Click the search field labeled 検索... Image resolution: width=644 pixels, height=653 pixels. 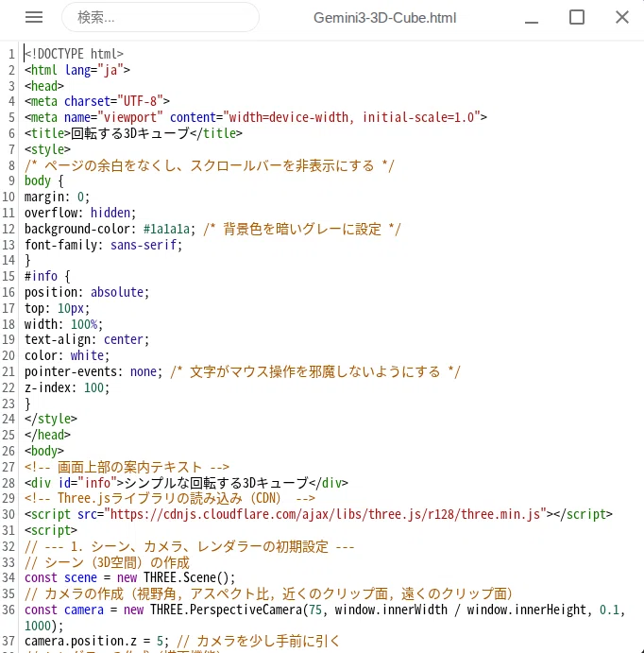(x=161, y=18)
